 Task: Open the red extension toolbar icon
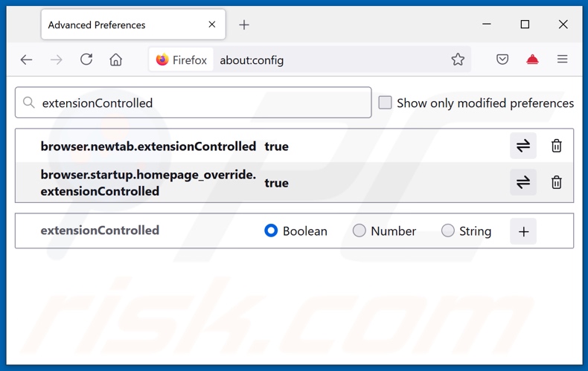click(x=532, y=59)
